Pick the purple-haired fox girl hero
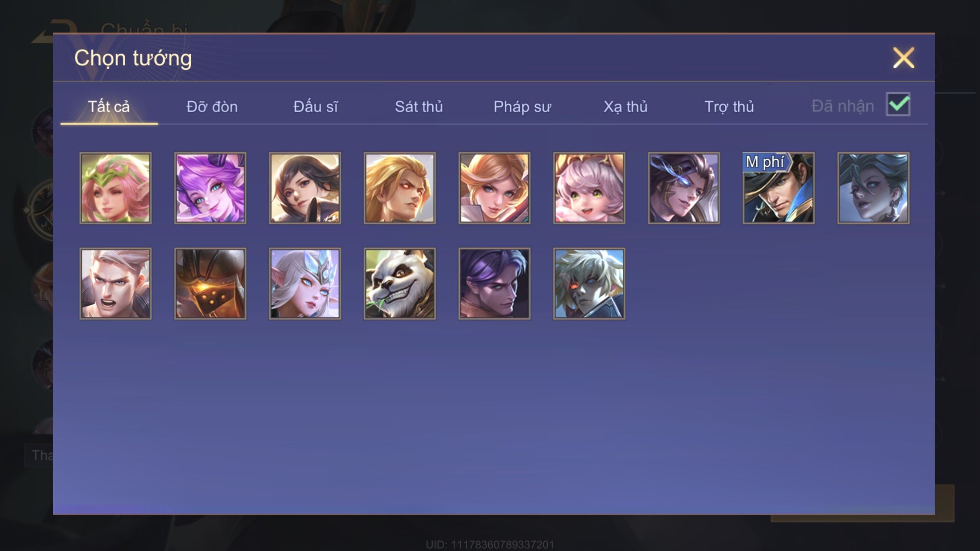The width and height of the screenshot is (980, 551). click(210, 188)
